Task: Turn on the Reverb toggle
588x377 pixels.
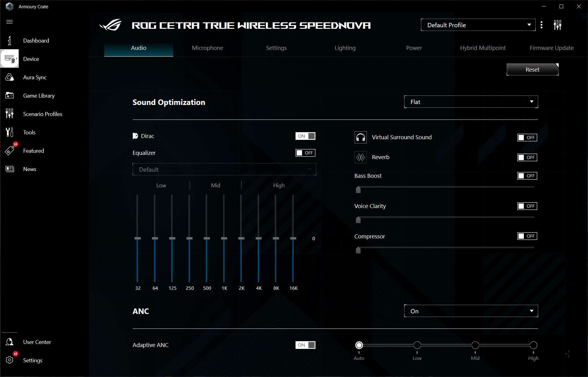Action: (527, 157)
